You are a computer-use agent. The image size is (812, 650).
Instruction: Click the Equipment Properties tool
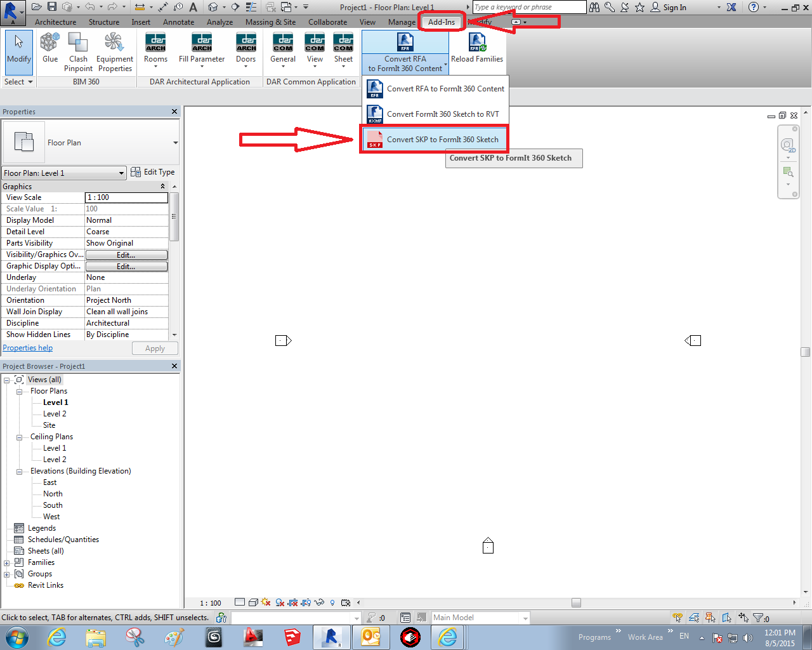click(115, 53)
